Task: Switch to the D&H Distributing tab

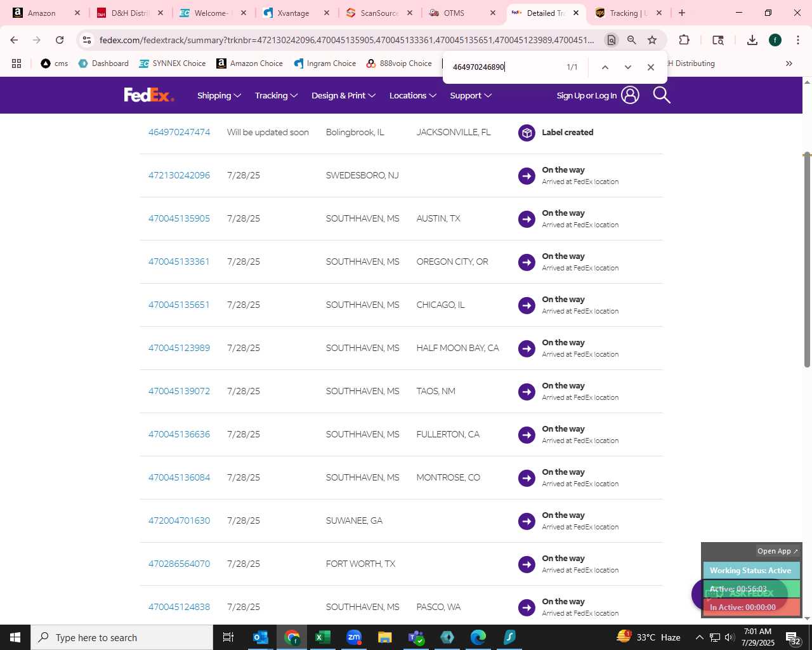Action: [x=130, y=13]
